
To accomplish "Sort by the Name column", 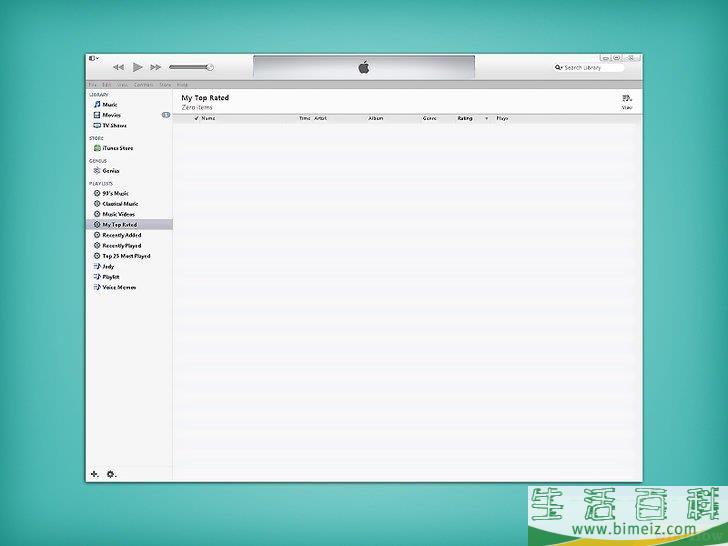I will pyautogui.click(x=208, y=118).
